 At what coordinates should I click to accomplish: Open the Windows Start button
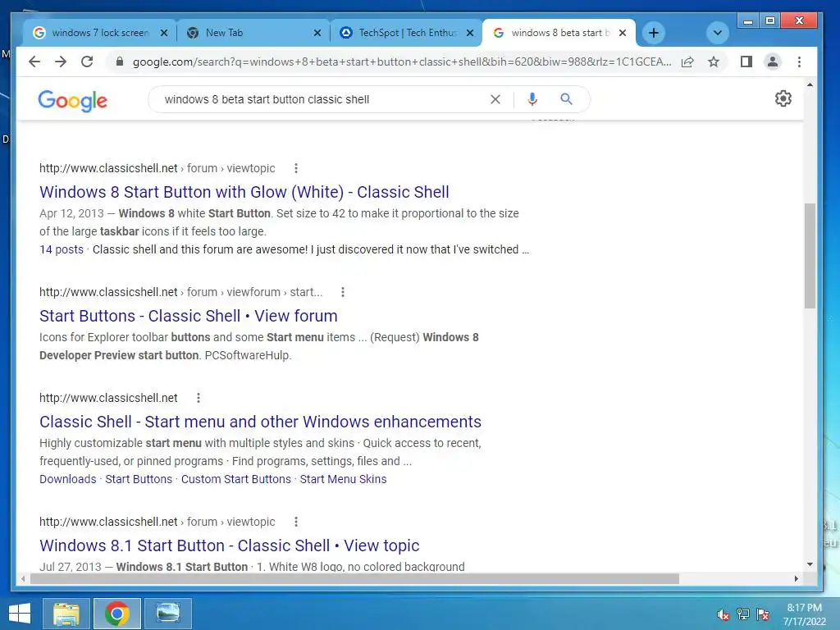[x=20, y=614]
